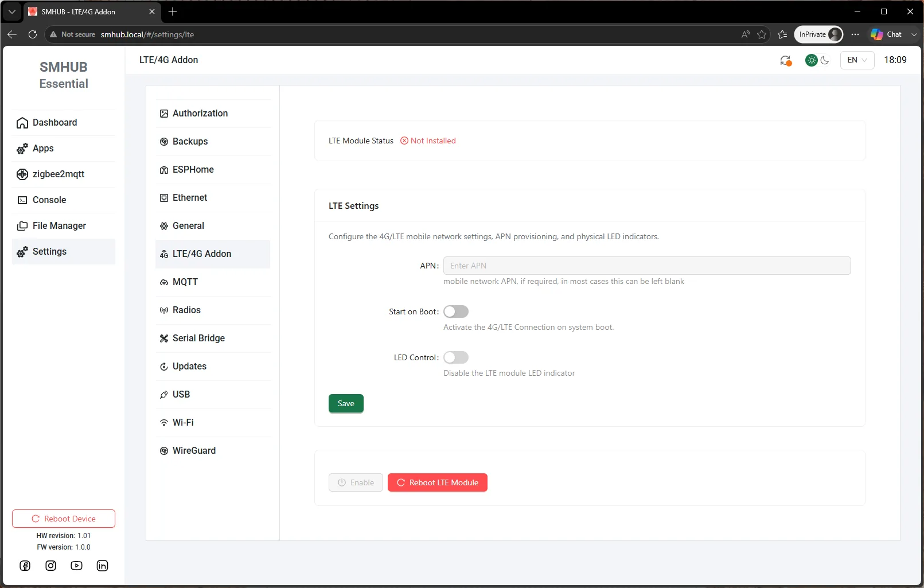
Task: Click the sync status icon in header
Action: click(x=786, y=60)
